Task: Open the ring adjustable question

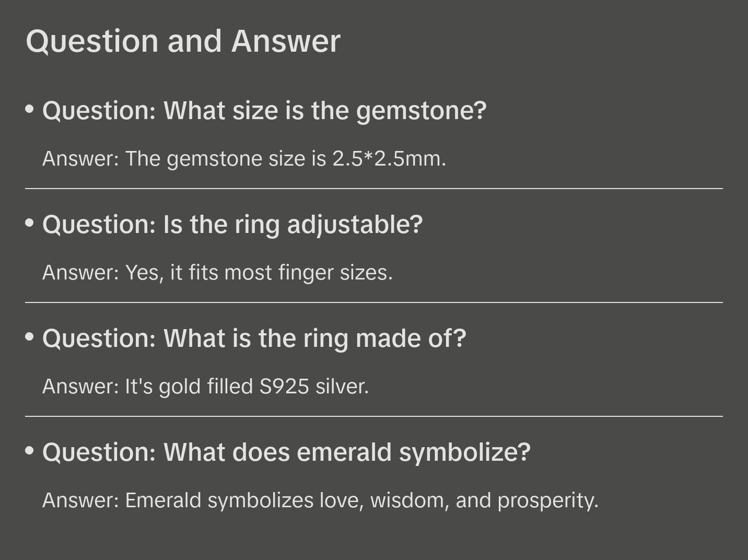Action: (232, 225)
